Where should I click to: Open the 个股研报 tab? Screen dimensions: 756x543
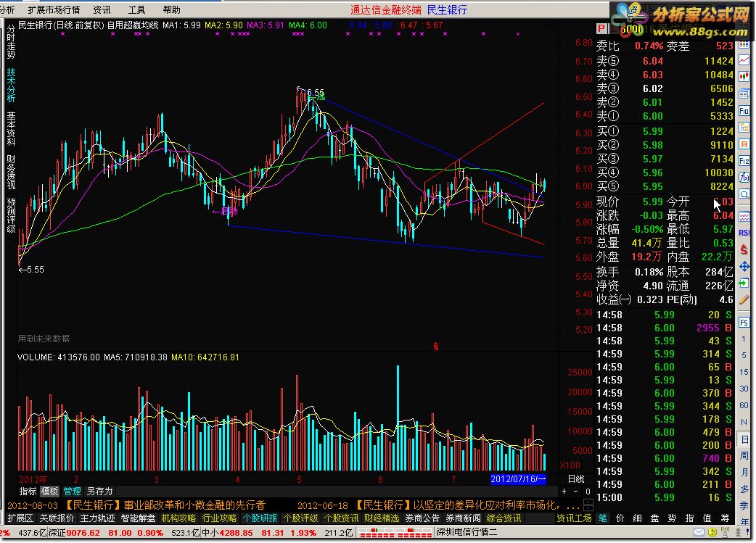(x=260, y=518)
